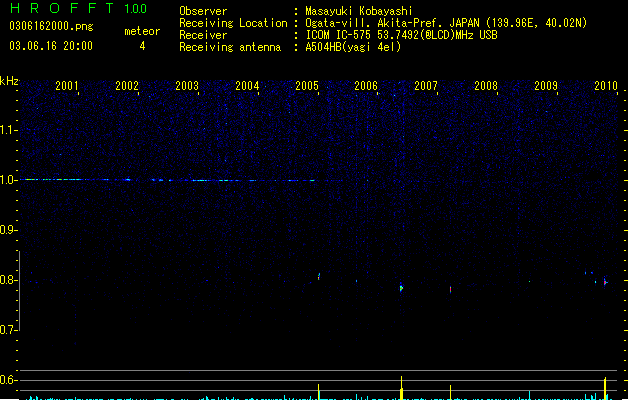Click the 1.0 kHz frequency tick label
Image resolution: width=629 pixels, height=400 pixels.
point(8,180)
